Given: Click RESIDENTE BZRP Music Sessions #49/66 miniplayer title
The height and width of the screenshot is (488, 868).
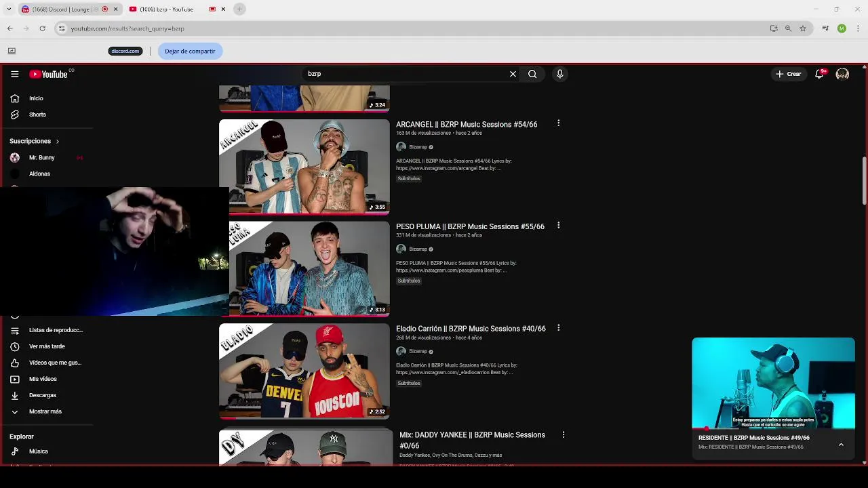Looking at the screenshot, I should click(x=754, y=438).
